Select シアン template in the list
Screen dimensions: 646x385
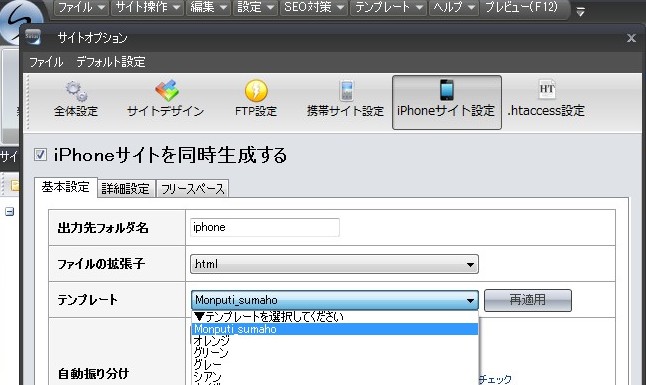(x=335, y=376)
